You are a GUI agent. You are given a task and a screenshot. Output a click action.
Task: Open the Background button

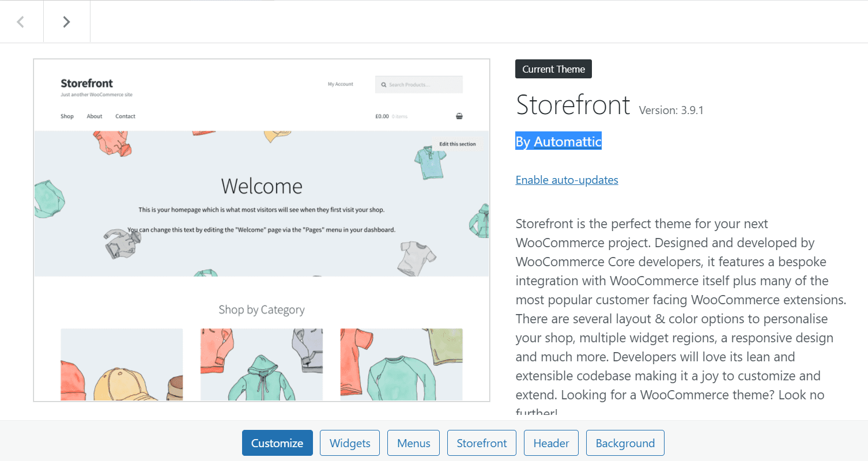(x=625, y=443)
